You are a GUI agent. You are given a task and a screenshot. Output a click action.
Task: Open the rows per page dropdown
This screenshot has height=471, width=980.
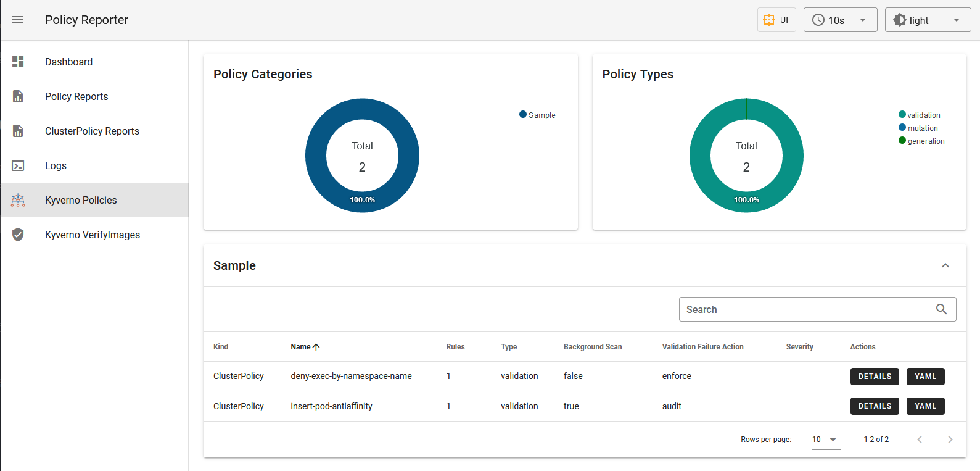pos(826,440)
